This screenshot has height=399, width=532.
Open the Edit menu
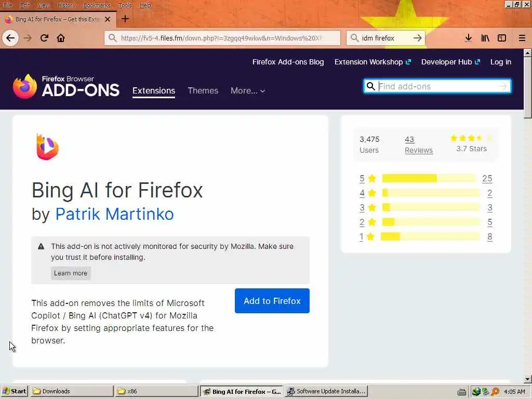click(25, 5)
